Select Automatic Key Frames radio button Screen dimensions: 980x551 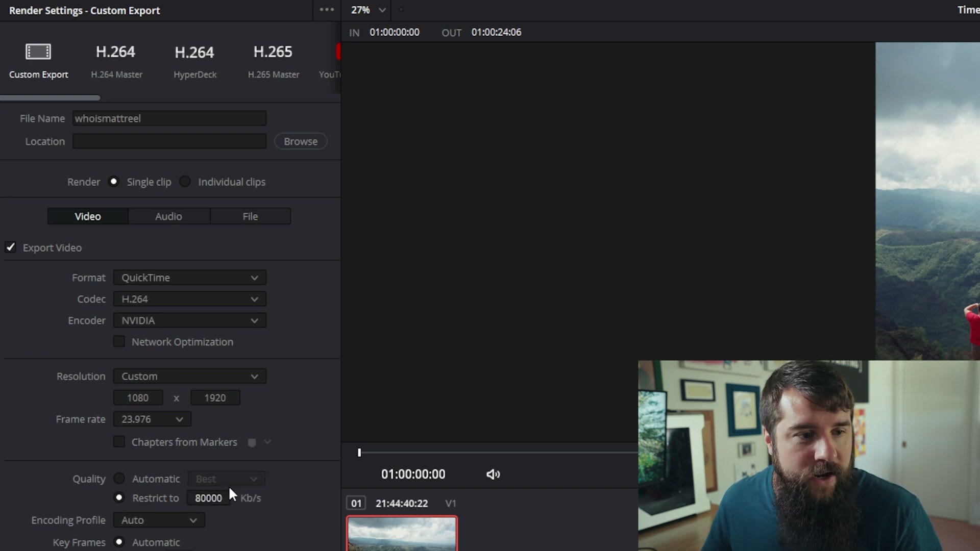(119, 542)
